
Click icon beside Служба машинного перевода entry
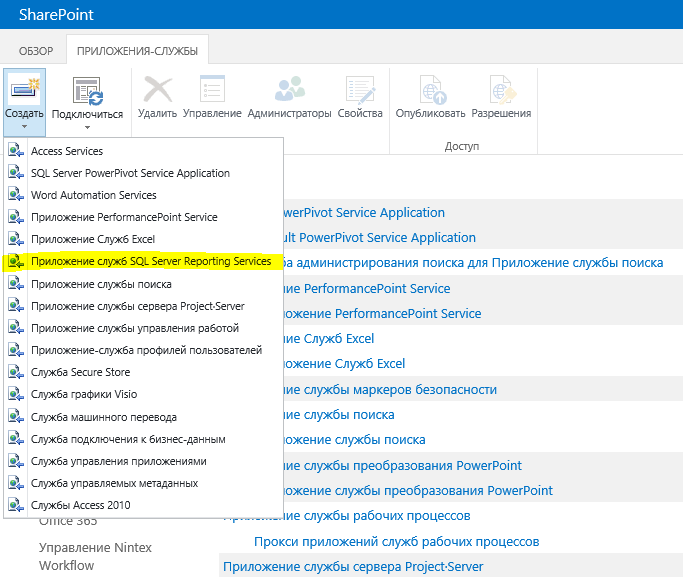coord(16,417)
